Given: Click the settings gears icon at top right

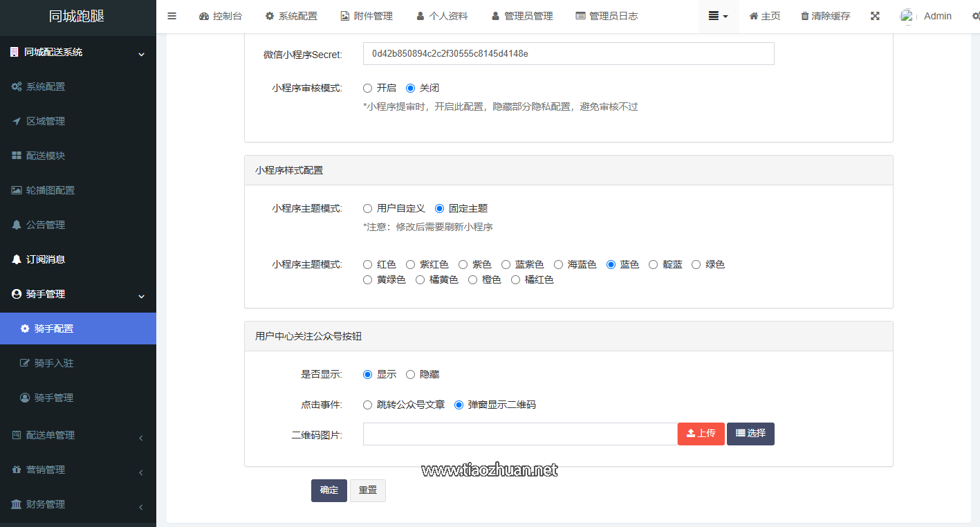Looking at the screenshot, I should click(x=975, y=16).
